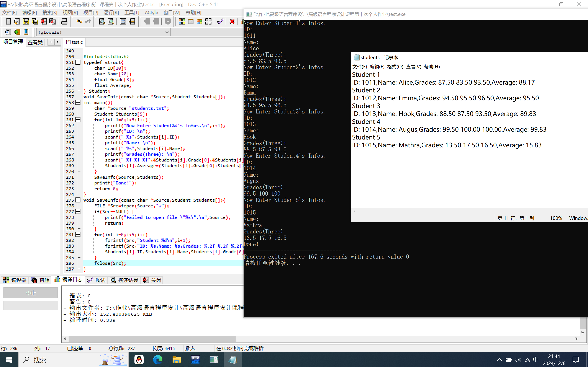Click the red X stop execution icon
The height and width of the screenshot is (367, 588).
point(232,21)
